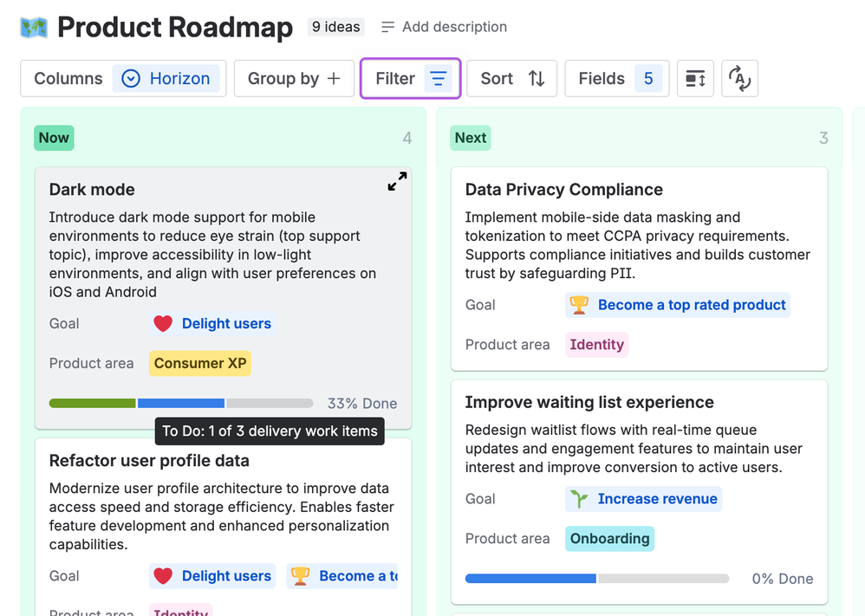Image resolution: width=865 pixels, height=616 pixels.
Task: Click the plus icon in Group by
Action: (x=334, y=79)
